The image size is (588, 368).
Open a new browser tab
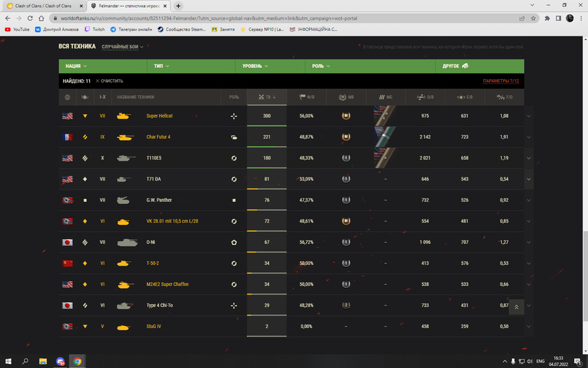point(178,6)
